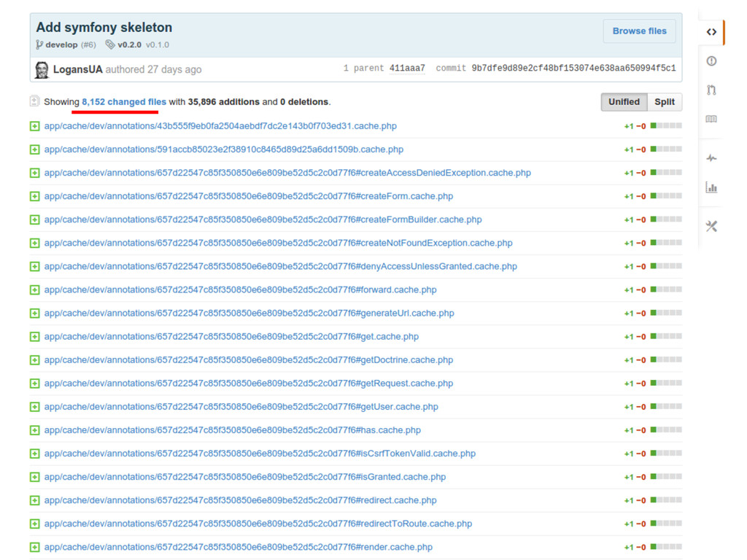
Task: Open the Settings tools icon
Action: click(711, 226)
